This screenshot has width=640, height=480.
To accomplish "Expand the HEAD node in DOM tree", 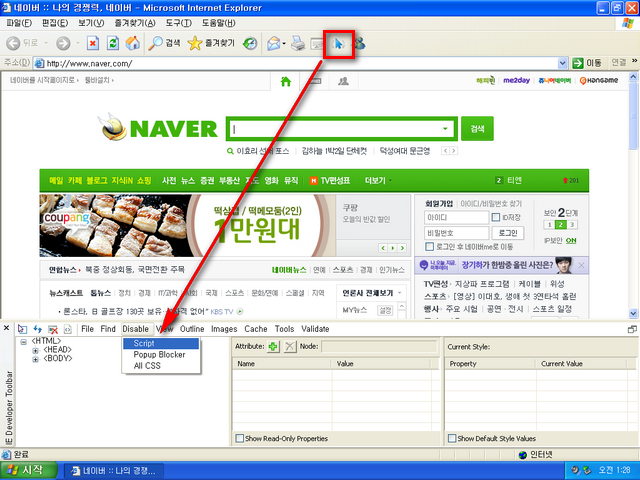I will (36, 351).
